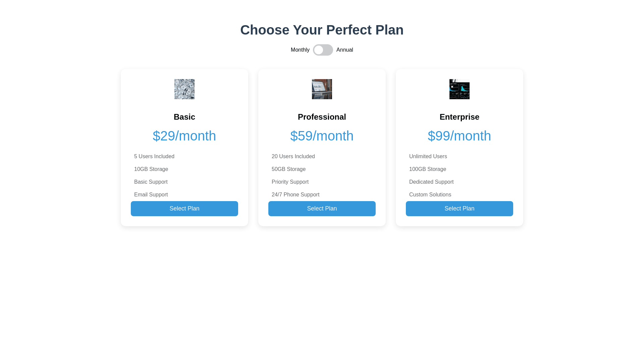Image resolution: width=644 pixels, height=362 pixels.
Task: Toggle the Monthly/Annual billing switch
Action: (x=323, y=50)
